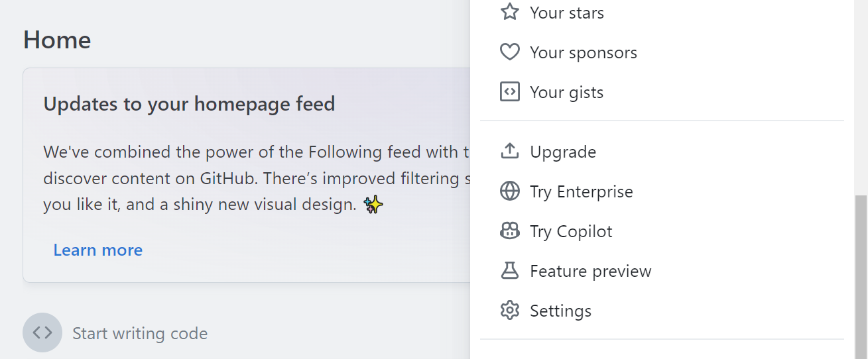Open Try Copilot from the menu
The image size is (868, 359).
571,231
